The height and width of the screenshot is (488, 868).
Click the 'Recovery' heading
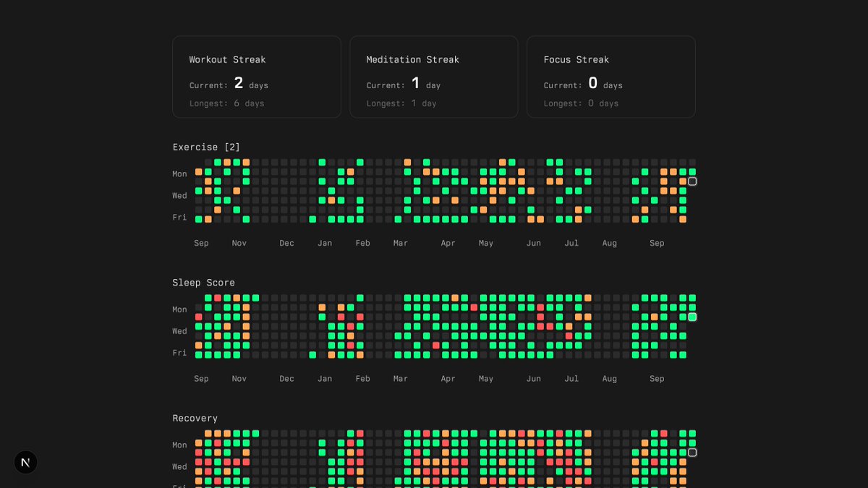pos(195,418)
